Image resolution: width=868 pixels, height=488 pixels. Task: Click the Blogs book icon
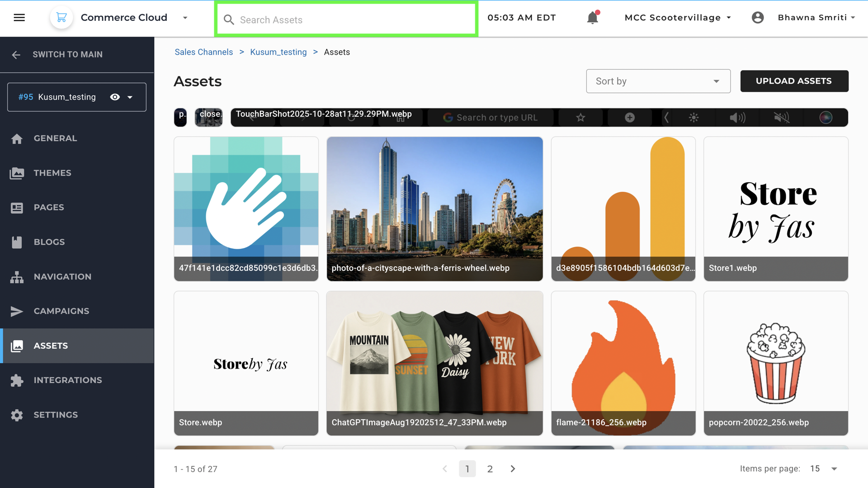[x=17, y=242]
